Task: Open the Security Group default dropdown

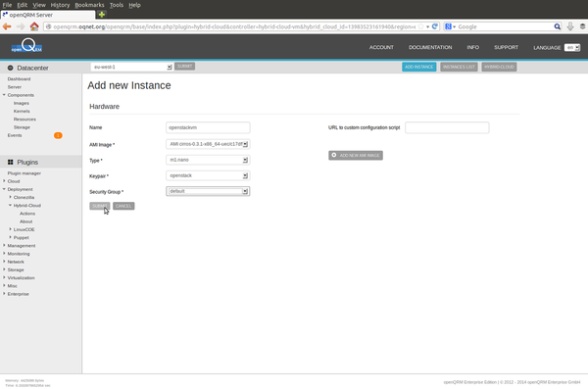Action: pos(208,191)
